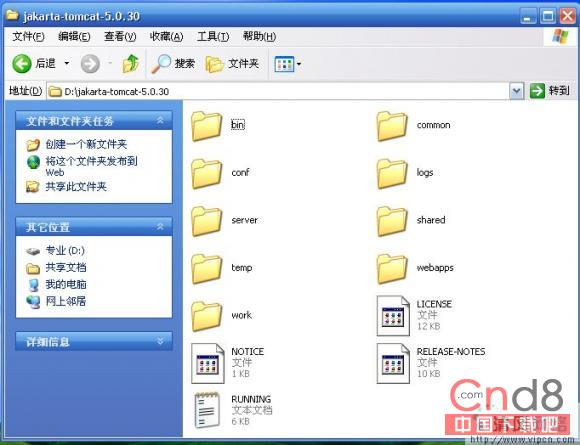Viewport: 580px width, 445px height.
Task: Select the bin folder icon
Action: click(x=206, y=126)
